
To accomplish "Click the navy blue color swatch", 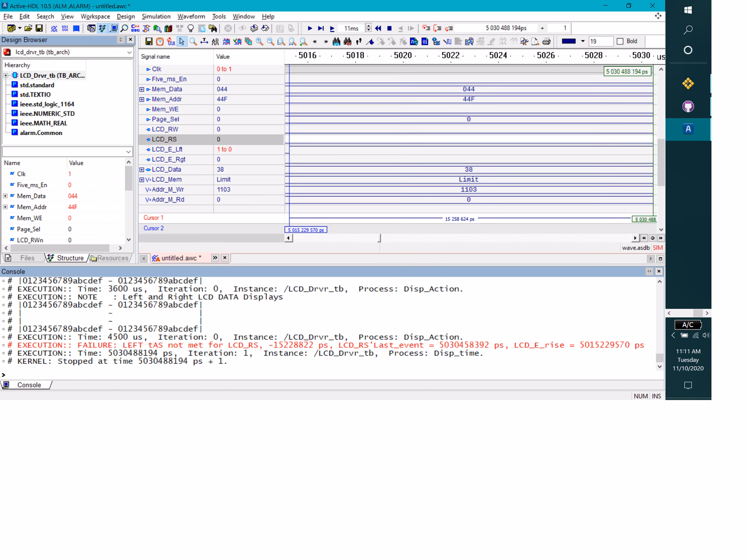I will 569,41.
